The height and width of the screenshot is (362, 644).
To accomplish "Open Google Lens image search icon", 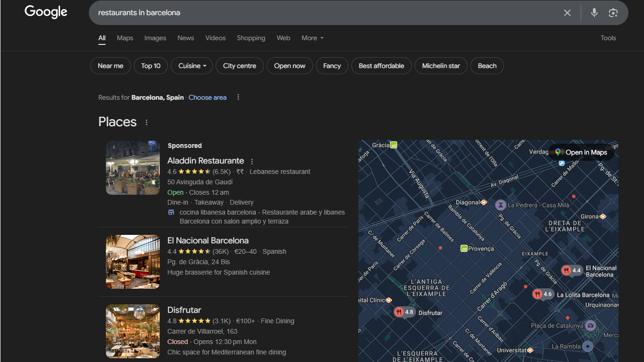I will [613, 13].
